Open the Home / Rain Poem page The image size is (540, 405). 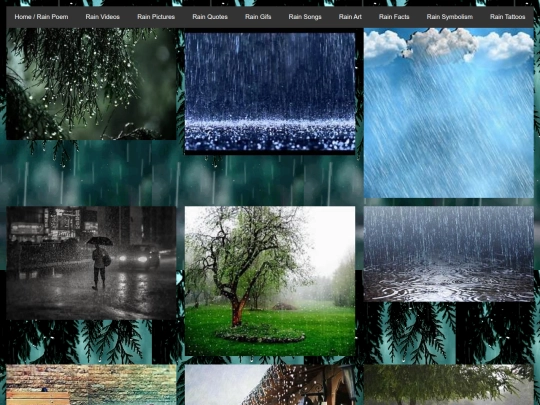(41, 17)
